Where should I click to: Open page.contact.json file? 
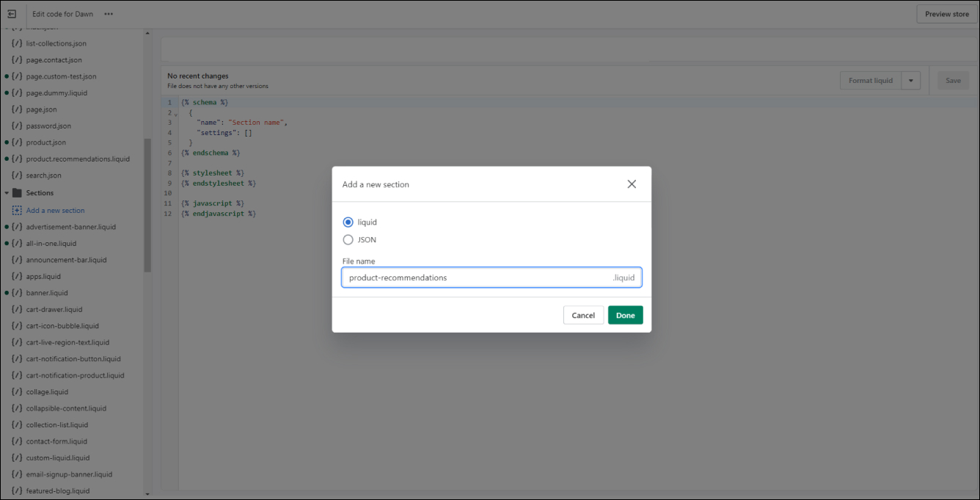54,60
